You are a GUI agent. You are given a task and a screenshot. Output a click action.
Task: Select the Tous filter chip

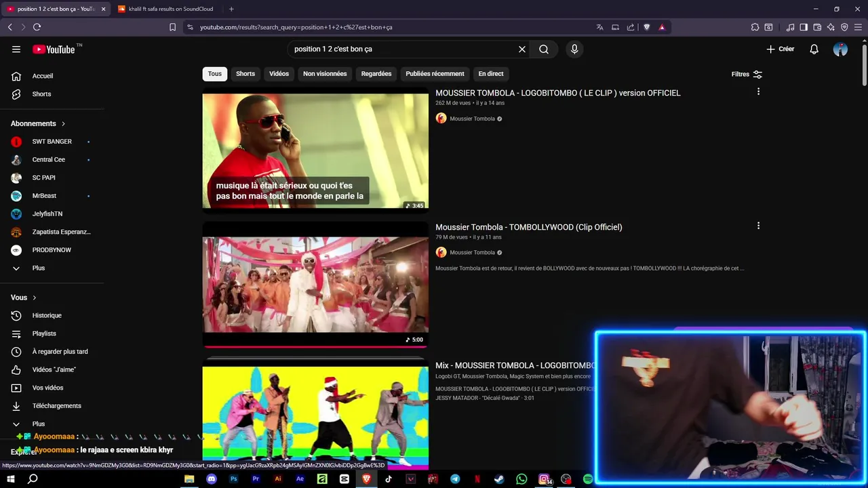215,74
